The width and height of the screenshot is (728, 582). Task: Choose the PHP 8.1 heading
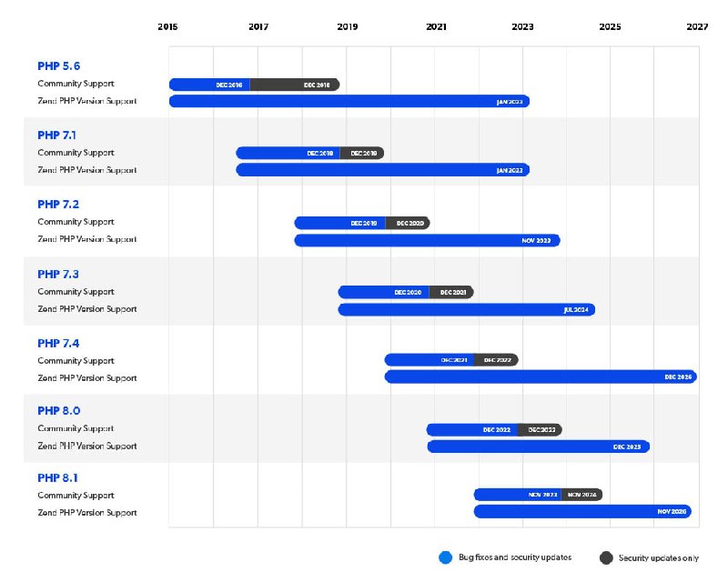tap(57, 478)
